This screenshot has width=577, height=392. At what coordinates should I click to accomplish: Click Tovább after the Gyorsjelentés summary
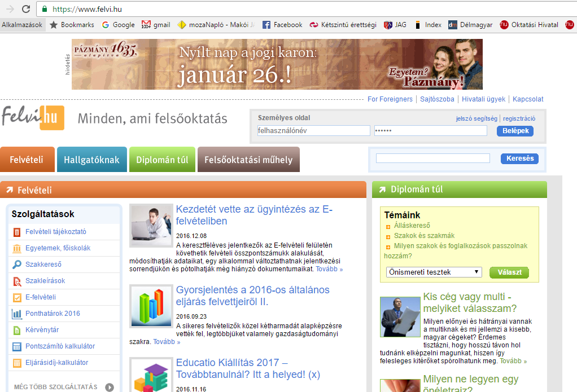167,342
